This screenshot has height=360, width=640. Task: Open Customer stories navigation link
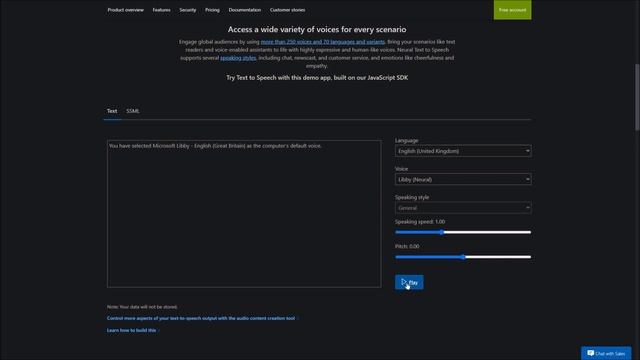(287, 10)
